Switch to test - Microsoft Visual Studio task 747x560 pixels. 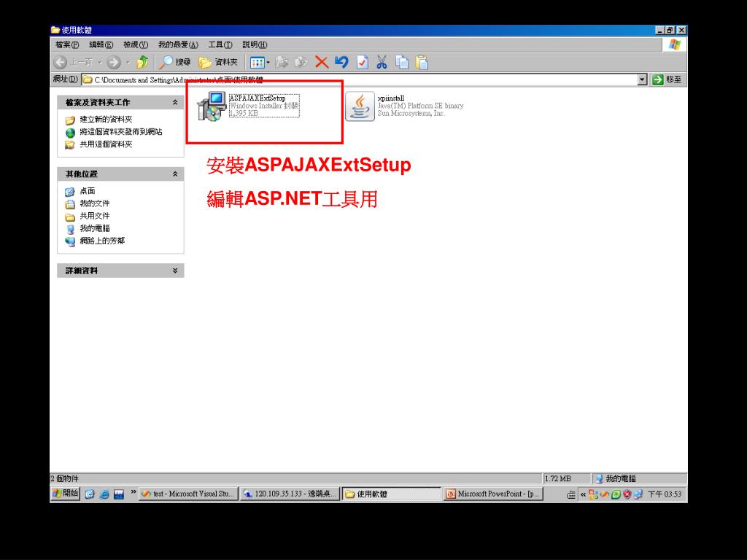coord(187,494)
